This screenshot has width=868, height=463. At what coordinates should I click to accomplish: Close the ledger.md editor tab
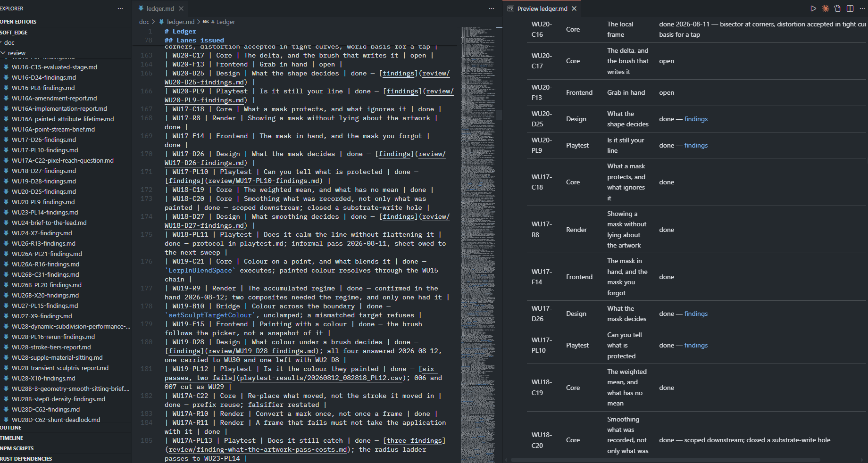pos(181,8)
